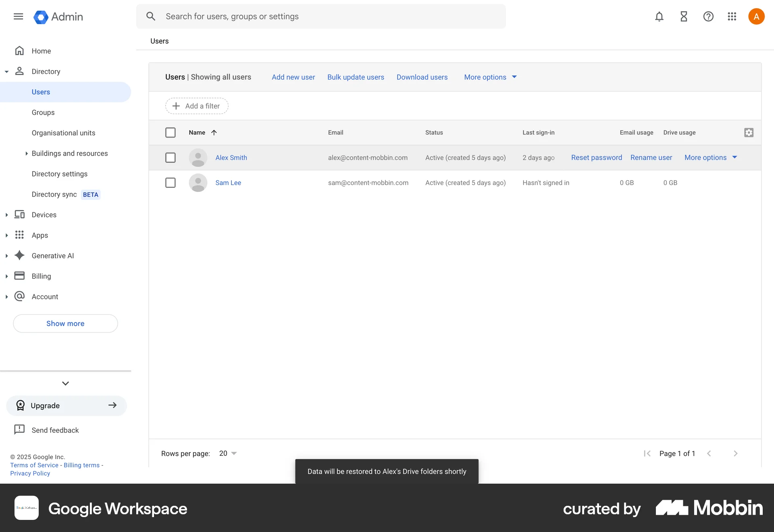Click the notifications bell icon

coord(659,17)
